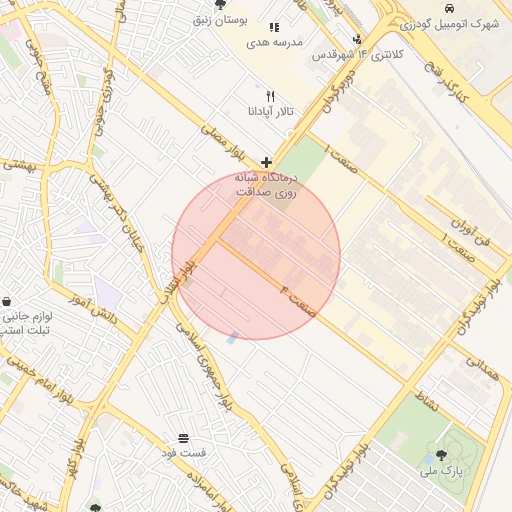This screenshot has height=512, width=512.
Task: Select the مدرسه هدی label
Action: [x=274, y=42]
